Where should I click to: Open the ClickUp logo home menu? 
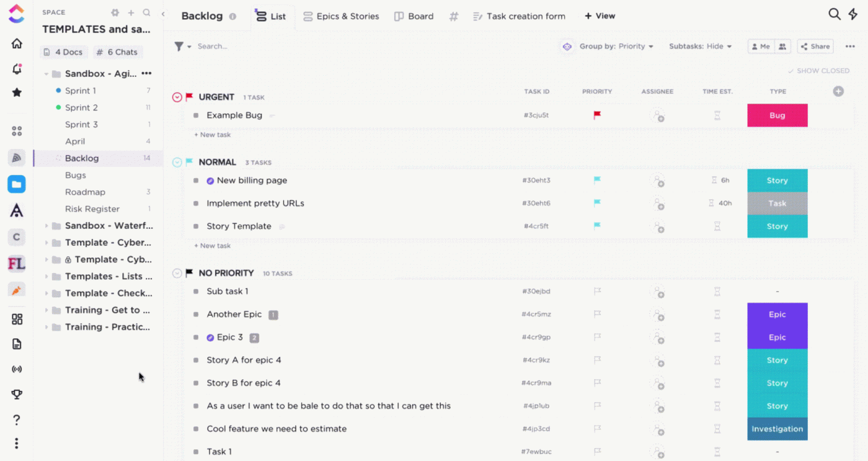[17, 13]
